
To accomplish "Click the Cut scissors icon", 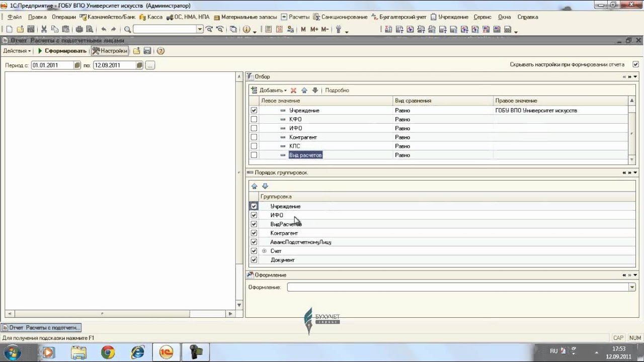I will click(x=44, y=29).
